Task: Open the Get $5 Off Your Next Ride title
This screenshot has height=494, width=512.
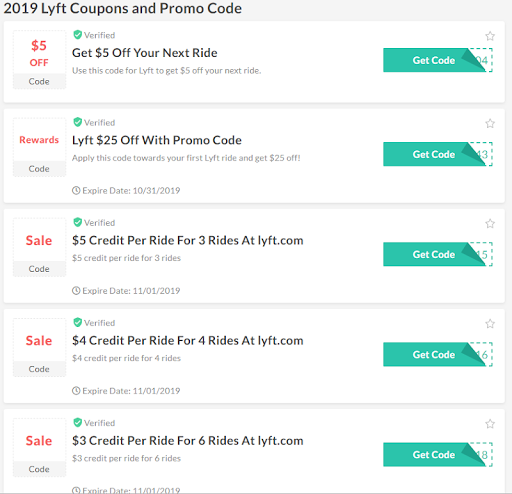Action: click(145, 53)
